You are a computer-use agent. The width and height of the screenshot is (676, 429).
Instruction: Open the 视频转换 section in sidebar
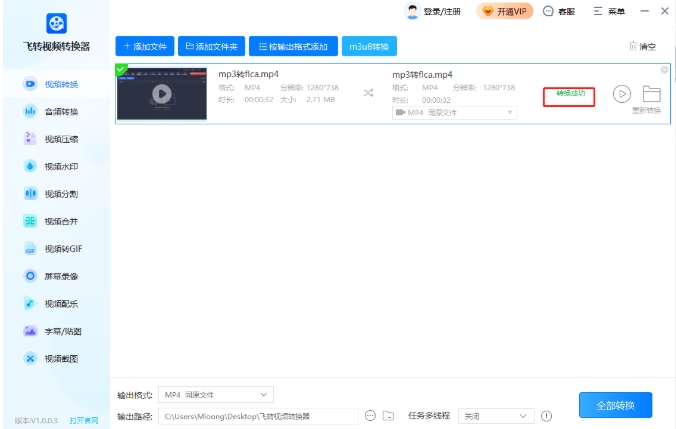coord(56,84)
